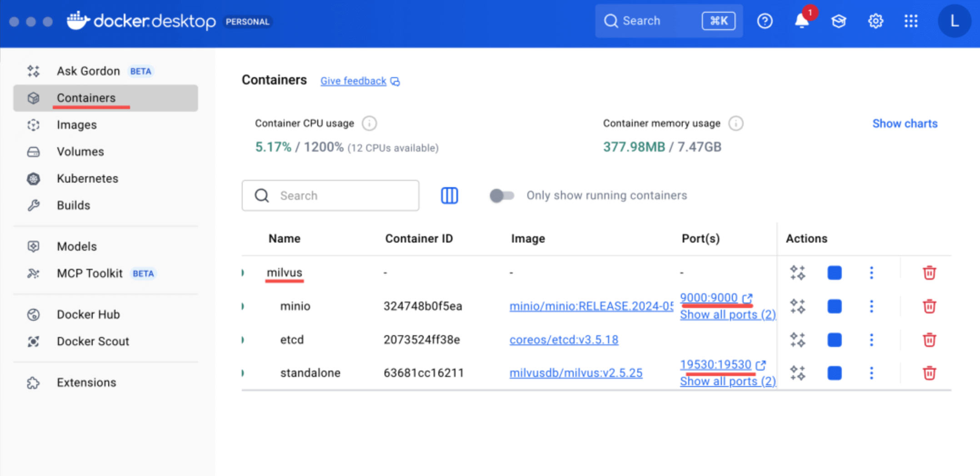Go to Images section

(105, 124)
